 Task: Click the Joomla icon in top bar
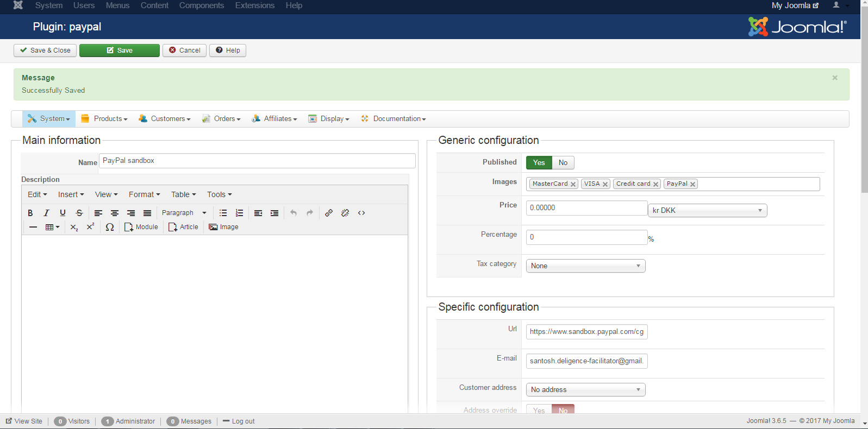click(18, 5)
